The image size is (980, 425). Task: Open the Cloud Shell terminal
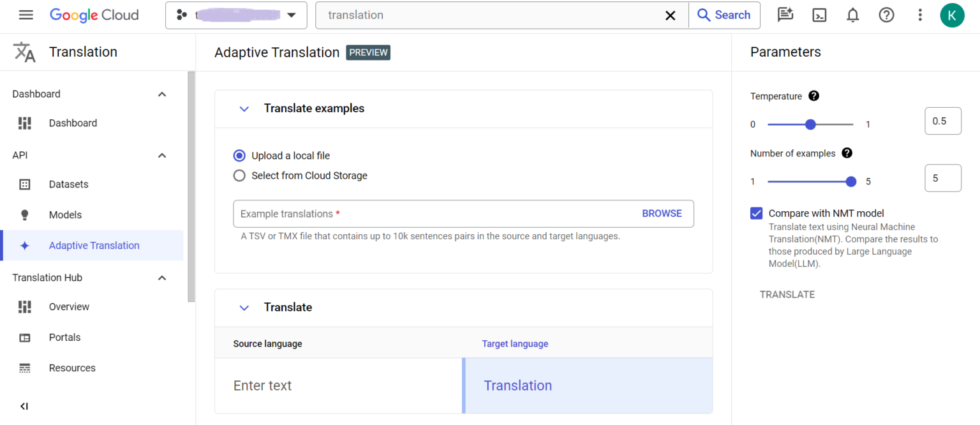pyautogui.click(x=819, y=15)
